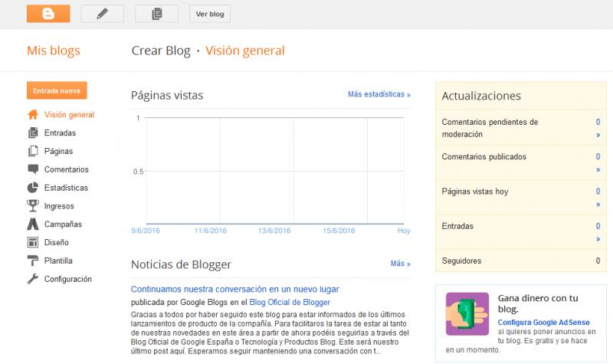Open the posts list icon button
Screen dimensions: 613x364
tap(156, 14)
